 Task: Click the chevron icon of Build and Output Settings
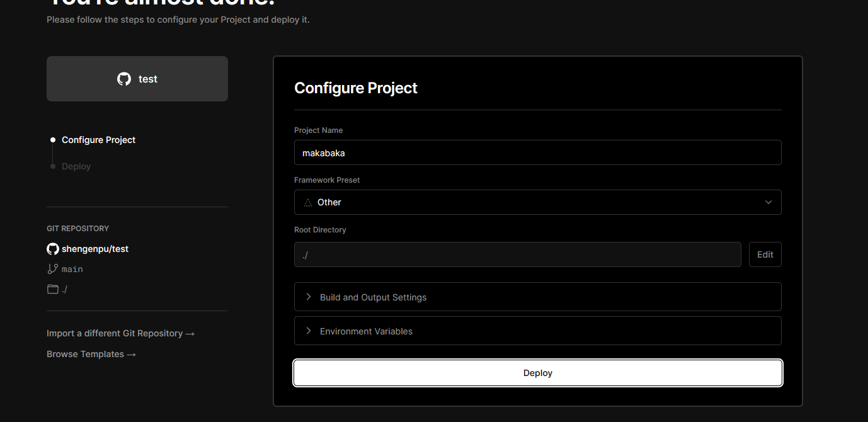coord(308,297)
